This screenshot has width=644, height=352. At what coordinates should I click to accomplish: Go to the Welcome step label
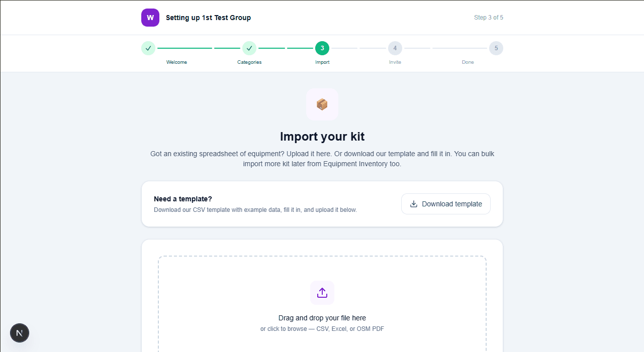[x=176, y=62]
